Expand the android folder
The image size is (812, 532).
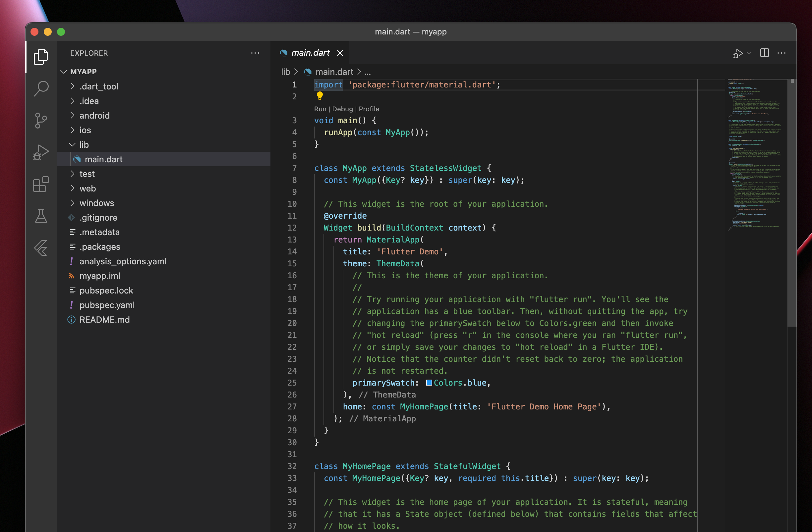pyautogui.click(x=94, y=116)
